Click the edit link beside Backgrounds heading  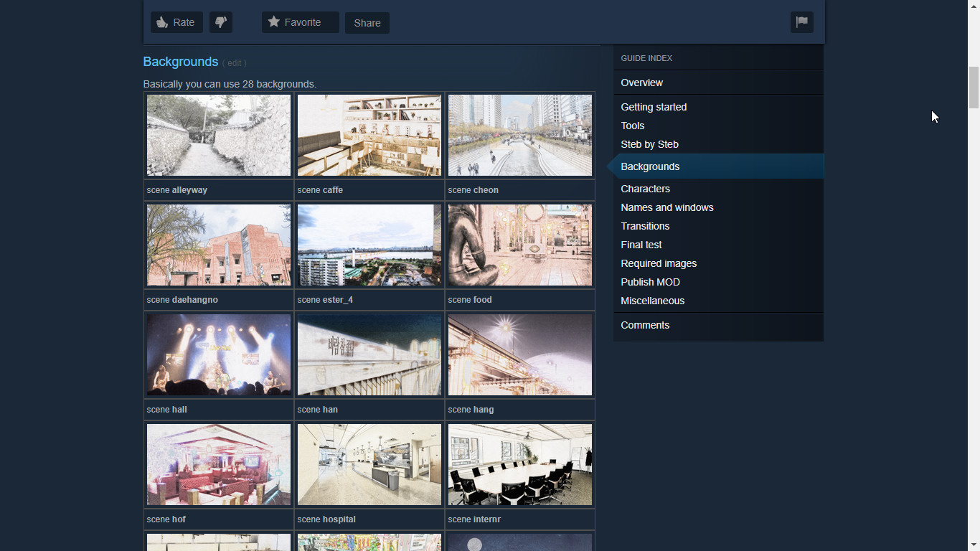click(x=234, y=63)
